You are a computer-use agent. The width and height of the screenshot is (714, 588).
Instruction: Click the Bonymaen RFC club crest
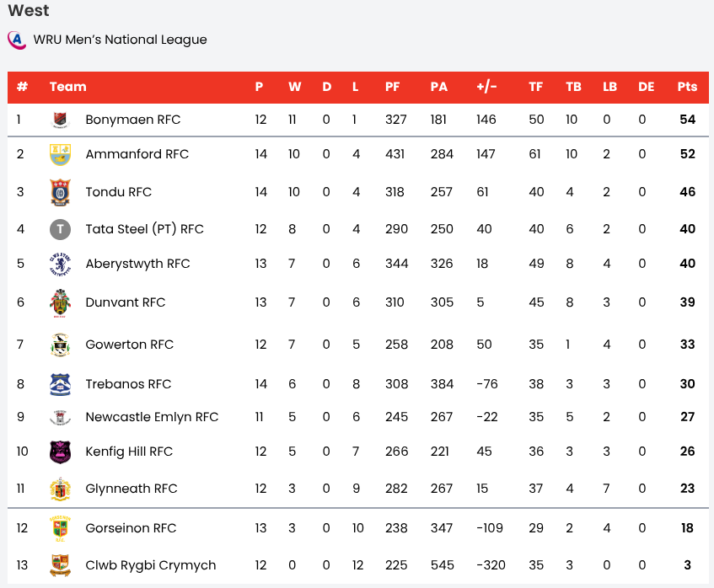59,120
